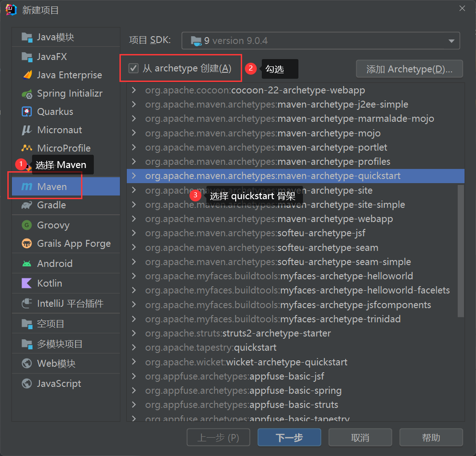Click the IntelliJ 平台插件 plug icon
Image resolution: width=476 pixels, height=456 pixels.
pyautogui.click(x=27, y=303)
